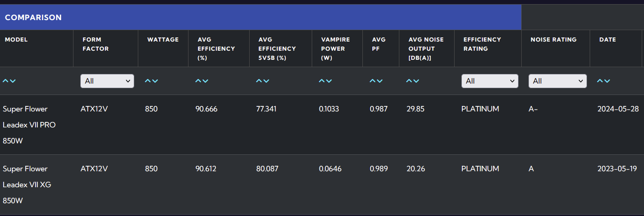Screen dimensions: 644x216
Task: Click PLATINUM in Leadex VII XG row
Action: click(x=480, y=169)
